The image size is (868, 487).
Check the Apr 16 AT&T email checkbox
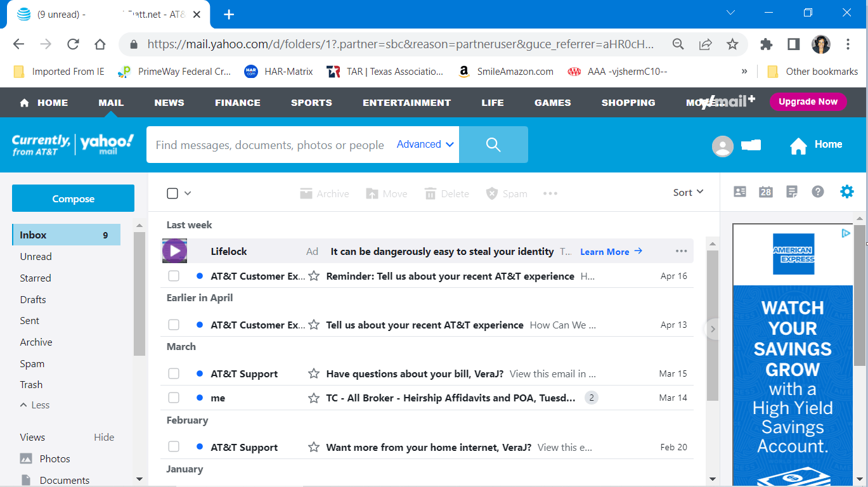(x=173, y=276)
